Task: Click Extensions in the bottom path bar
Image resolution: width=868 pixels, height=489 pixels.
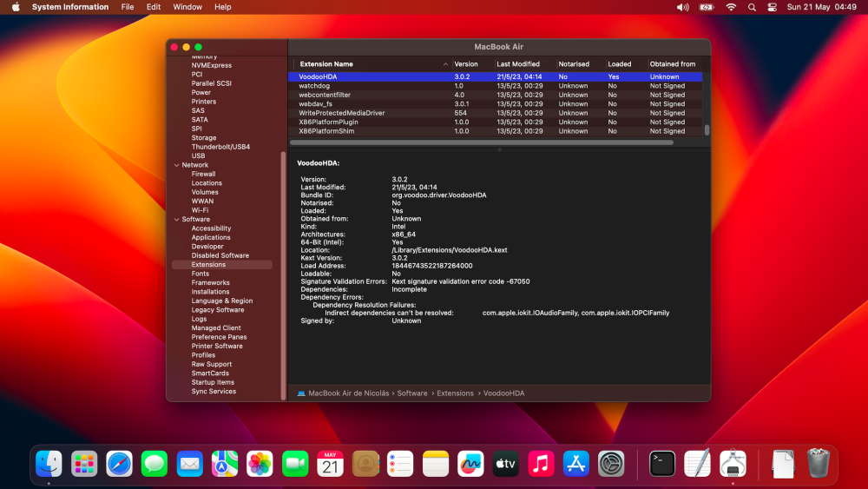Action: pos(455,393)
